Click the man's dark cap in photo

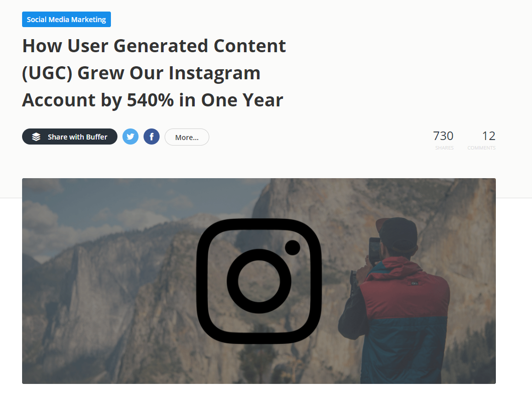coord(397,234)
